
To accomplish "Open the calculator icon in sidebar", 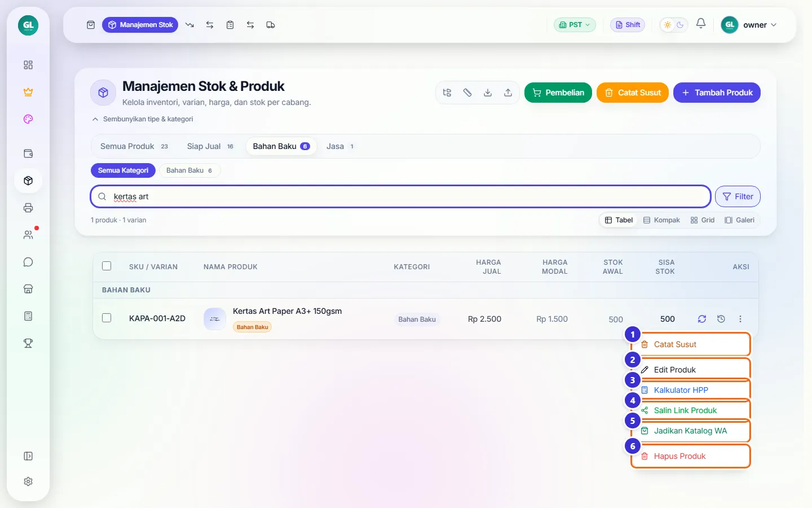I will pos(28,316).
